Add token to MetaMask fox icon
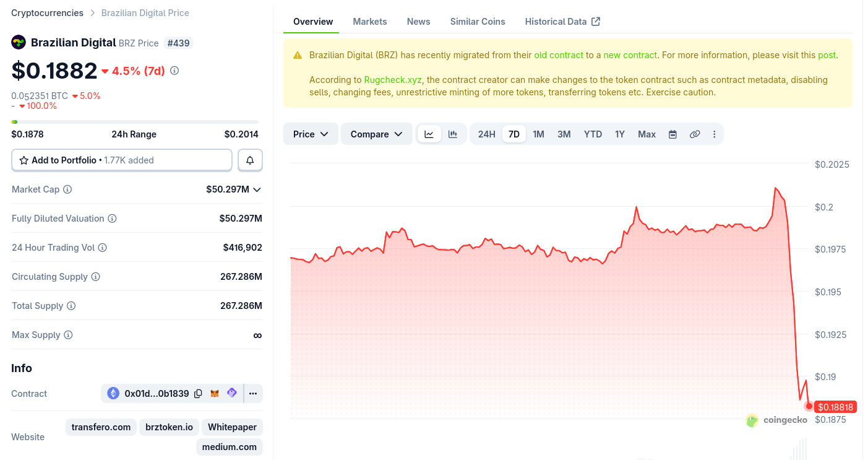Screen dimensions: 868x460 click(215, 393)
